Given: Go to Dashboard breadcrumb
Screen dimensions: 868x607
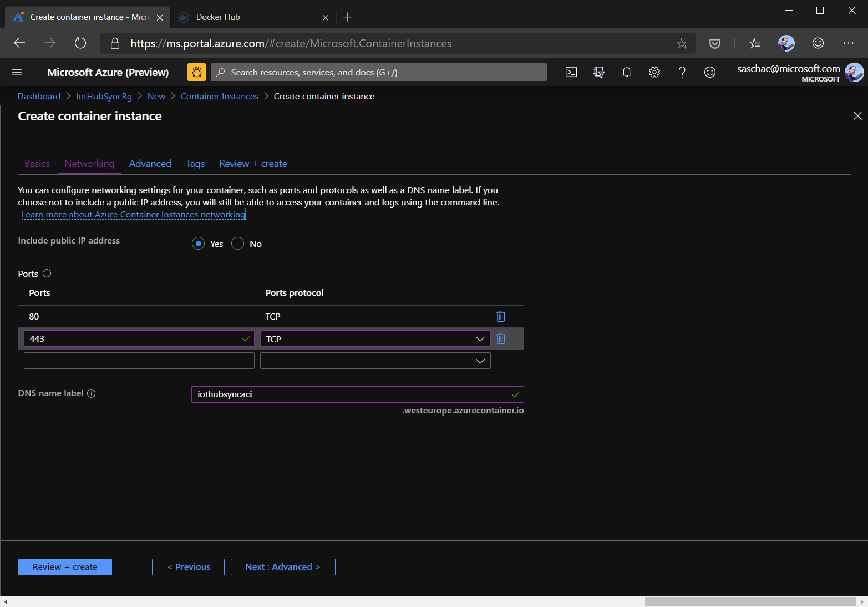Looking at the screenshot, I should click(39, 96).
